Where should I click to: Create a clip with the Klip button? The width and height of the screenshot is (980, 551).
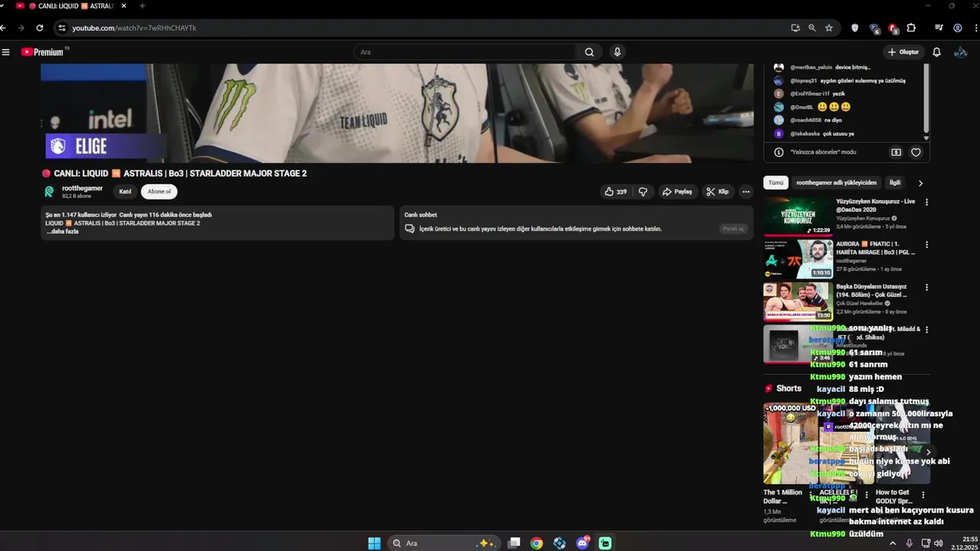pyautogui.click(x=718, y=191)
